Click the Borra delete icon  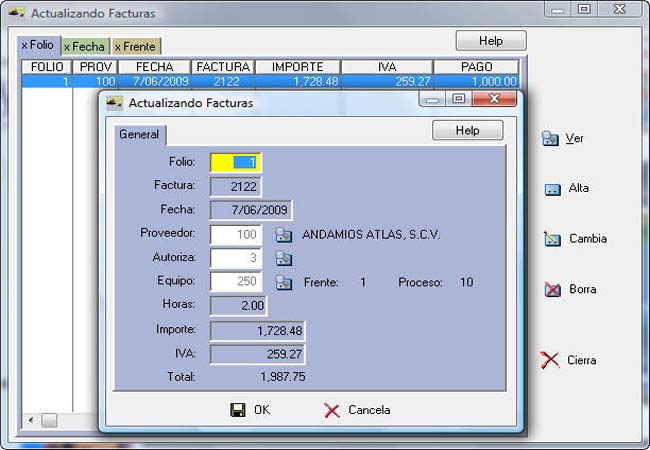pyautogui.click(x=552, y=290)
